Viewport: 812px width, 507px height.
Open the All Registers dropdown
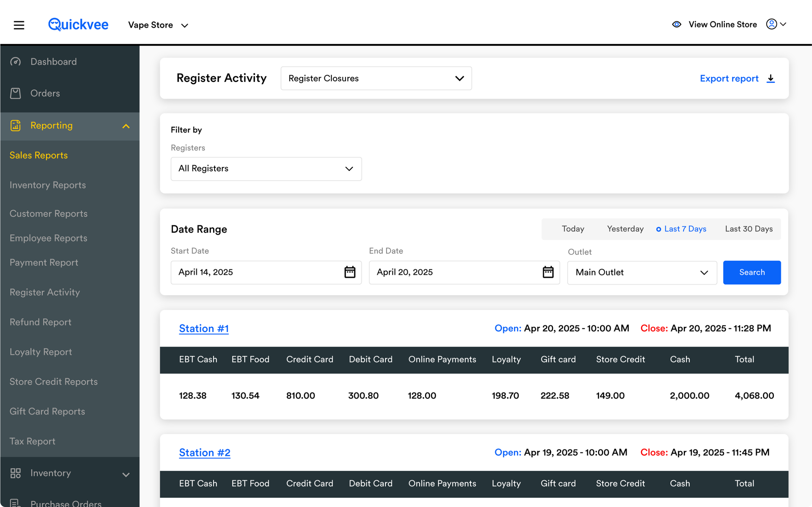[x=266, y=169]
